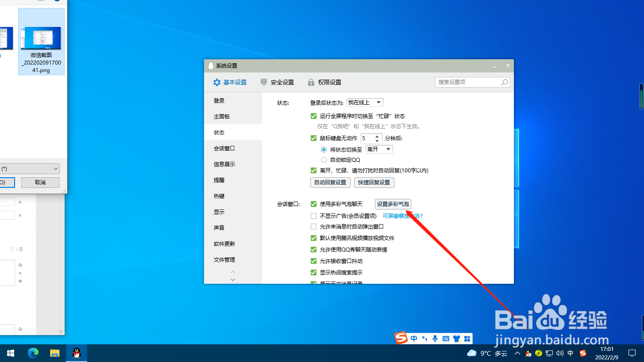This screenshot has width=644, height=362.
Task: Click the 自动回复设置 button
Action: 330,183
